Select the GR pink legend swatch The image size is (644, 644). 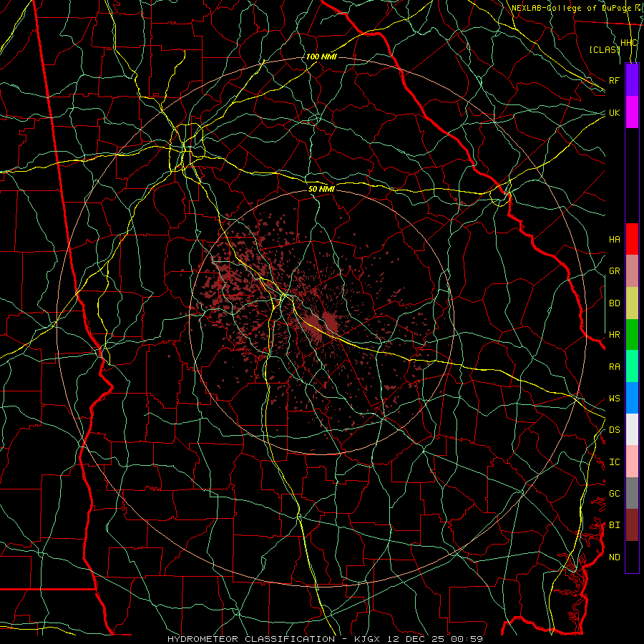pos(632,271)
